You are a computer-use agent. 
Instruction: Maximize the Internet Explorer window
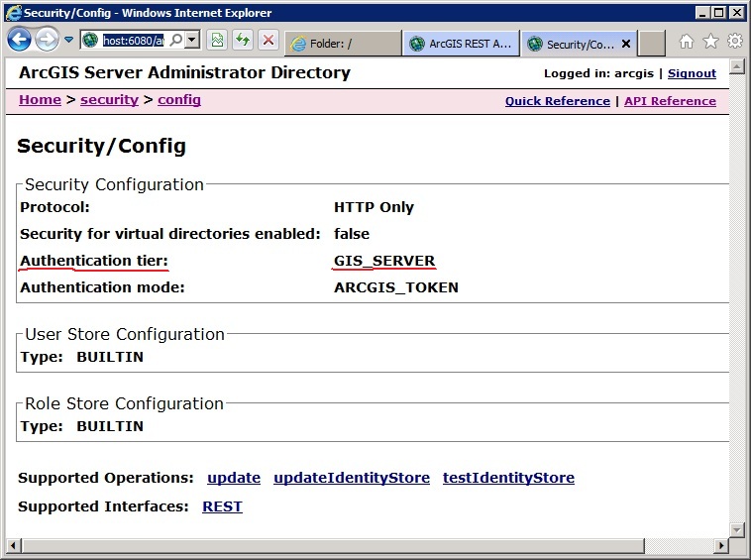719,13
